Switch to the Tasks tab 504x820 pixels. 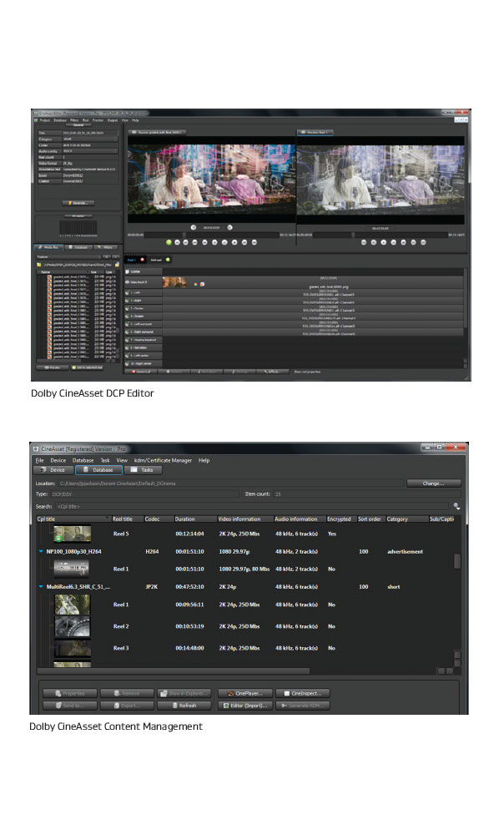(143, 469)
